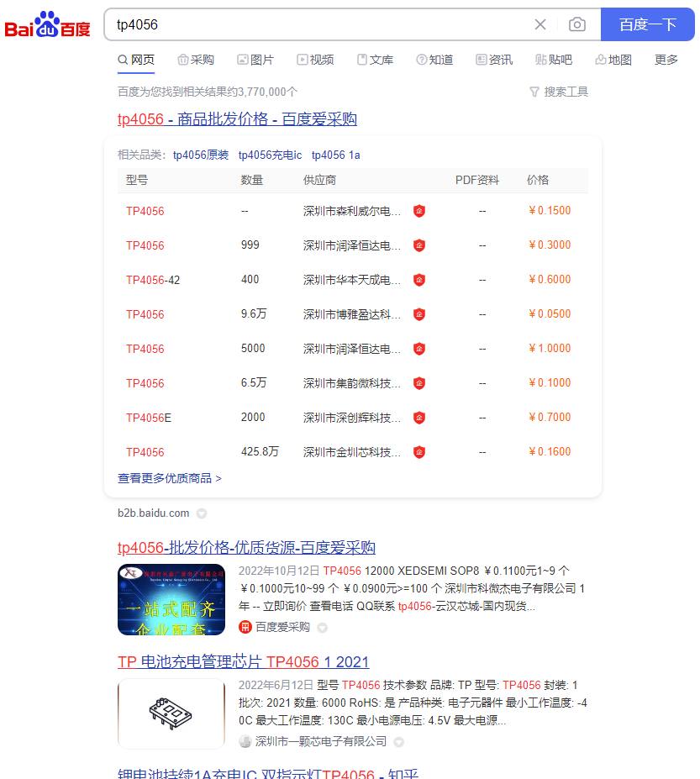
Task: Click the 百度爱采购 source icon
Action: 245,627
